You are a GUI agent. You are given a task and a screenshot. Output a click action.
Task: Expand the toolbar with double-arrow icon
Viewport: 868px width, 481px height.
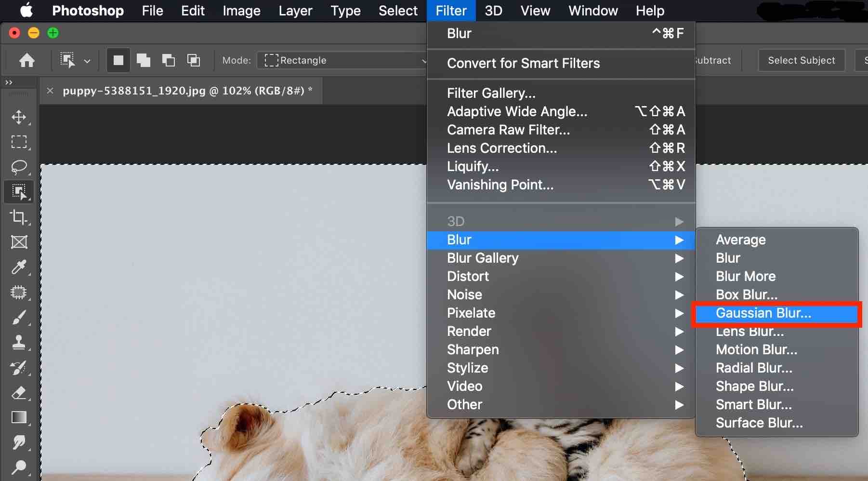9,82
